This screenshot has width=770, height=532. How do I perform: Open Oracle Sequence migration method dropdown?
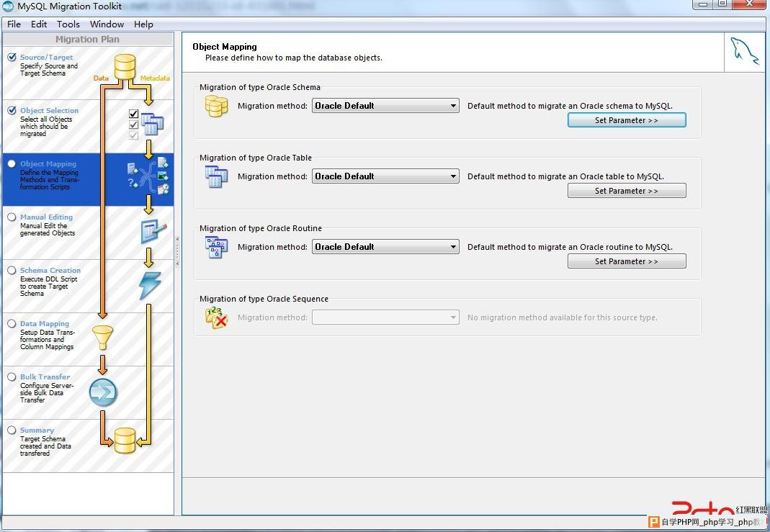coord(385,317)
